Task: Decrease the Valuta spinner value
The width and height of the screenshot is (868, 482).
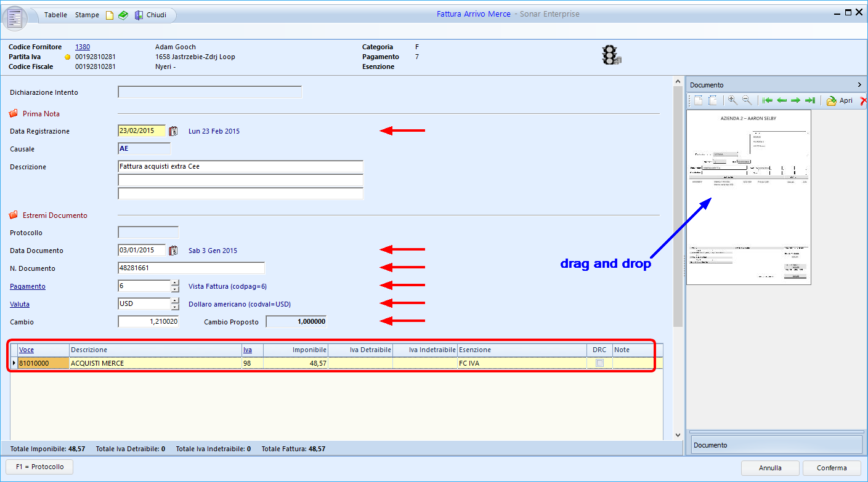Action: (175, 307)
